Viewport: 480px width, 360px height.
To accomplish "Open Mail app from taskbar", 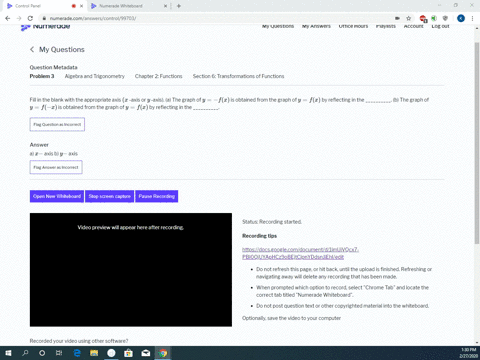I will point(146,353).
